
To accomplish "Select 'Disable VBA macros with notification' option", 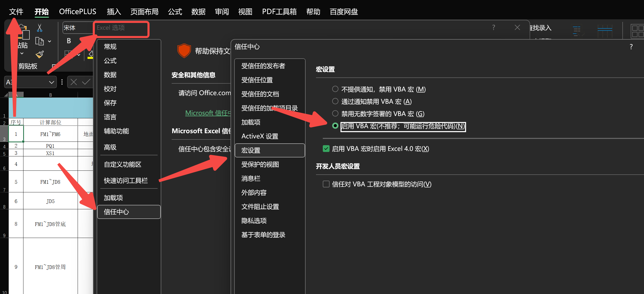I will [x=335, y=101].
